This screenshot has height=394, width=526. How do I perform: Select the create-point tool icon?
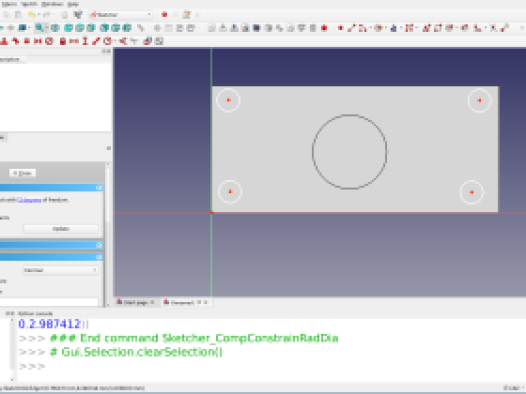tap(340, 28)
